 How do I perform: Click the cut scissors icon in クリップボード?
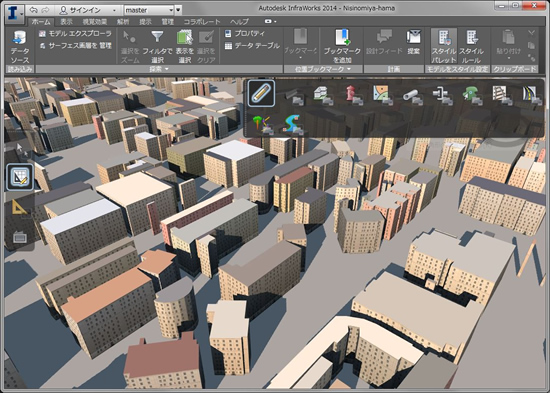531,33
